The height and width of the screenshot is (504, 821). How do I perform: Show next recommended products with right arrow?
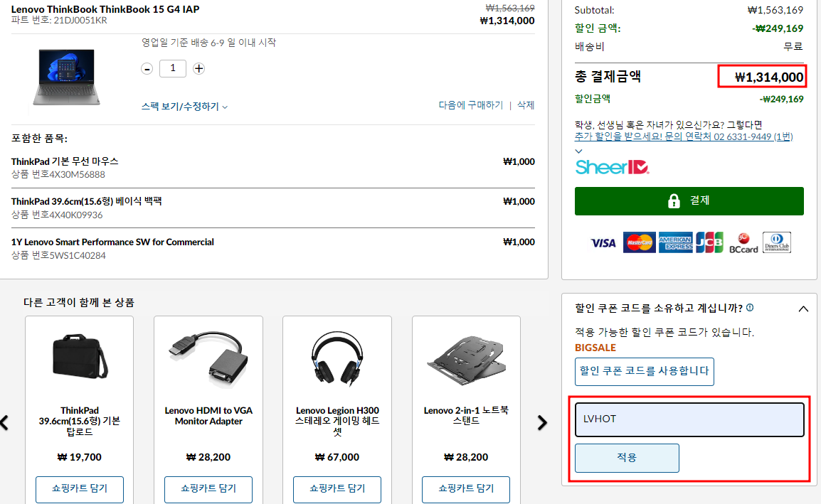tap(542, 423)
